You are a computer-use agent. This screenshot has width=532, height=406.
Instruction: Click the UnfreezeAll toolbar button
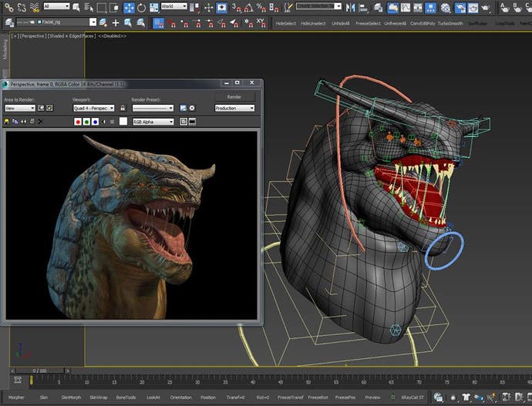click(x=396, y=23)
